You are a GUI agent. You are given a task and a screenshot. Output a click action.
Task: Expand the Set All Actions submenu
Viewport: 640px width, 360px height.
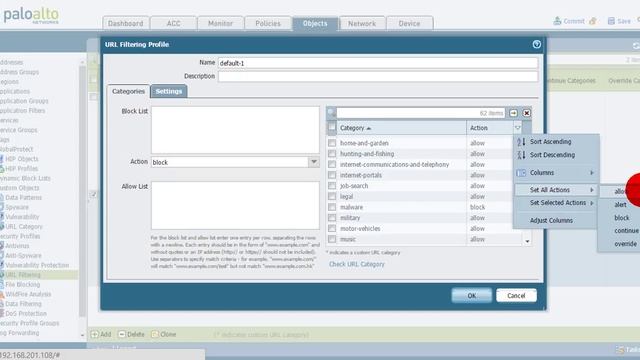click(556, 190)
